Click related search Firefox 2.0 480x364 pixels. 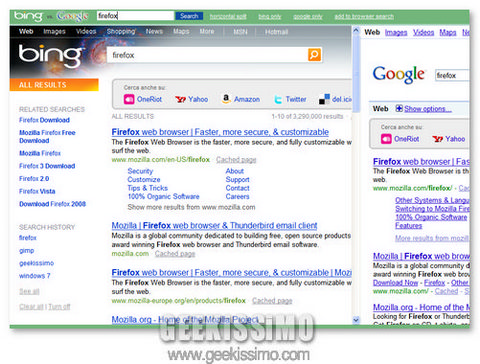(x=34, y=179)
